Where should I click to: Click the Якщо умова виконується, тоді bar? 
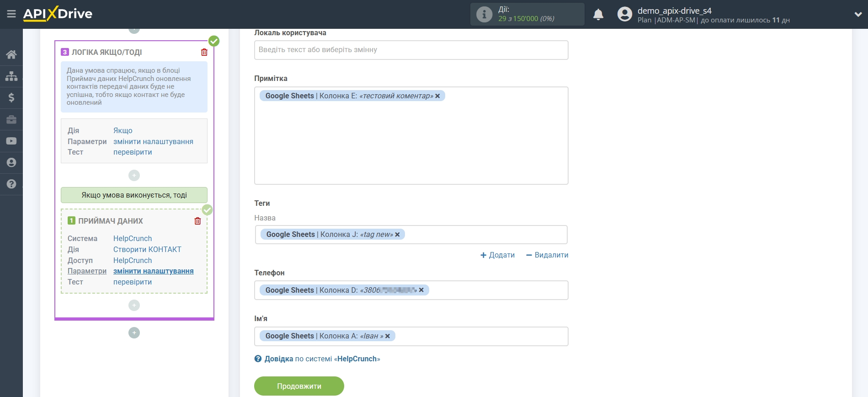[x=134, y=195]
